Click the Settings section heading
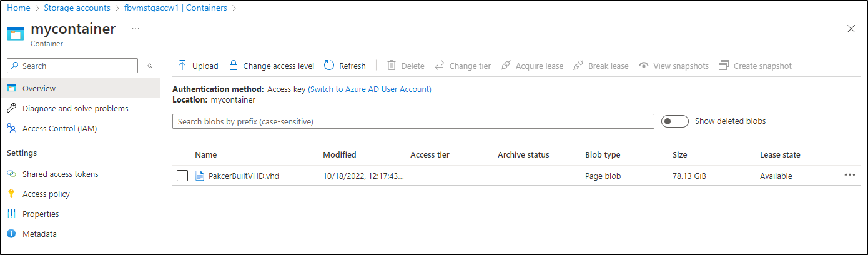Viewport: 868px width, 255px height. pyautogui.click(x=22, y=152)
